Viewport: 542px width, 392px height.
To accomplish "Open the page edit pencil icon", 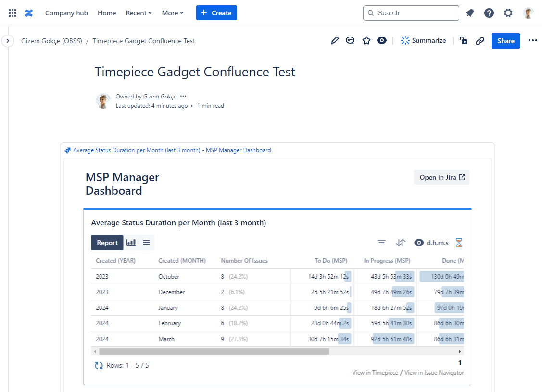I will tap(335, 40).
